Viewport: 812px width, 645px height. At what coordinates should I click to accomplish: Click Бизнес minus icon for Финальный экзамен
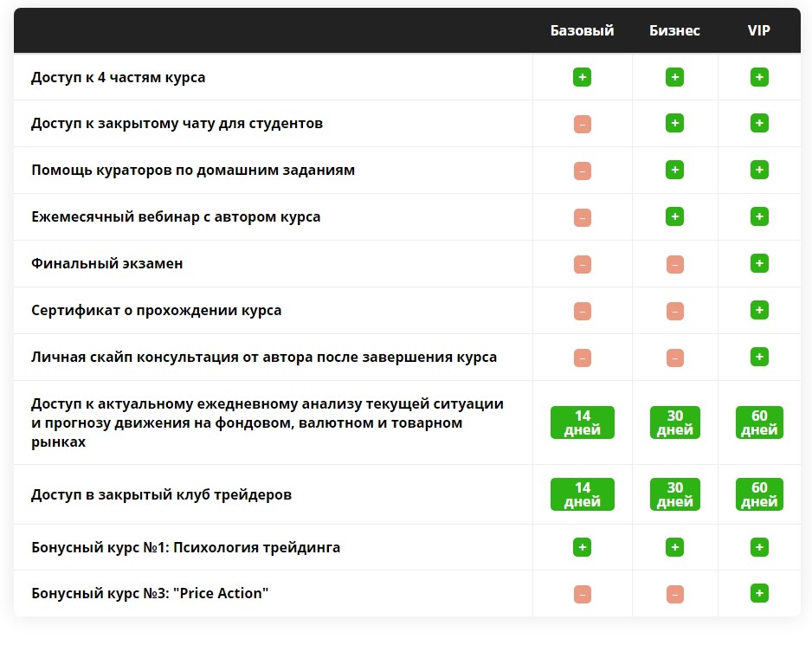[x=674, y=264]
